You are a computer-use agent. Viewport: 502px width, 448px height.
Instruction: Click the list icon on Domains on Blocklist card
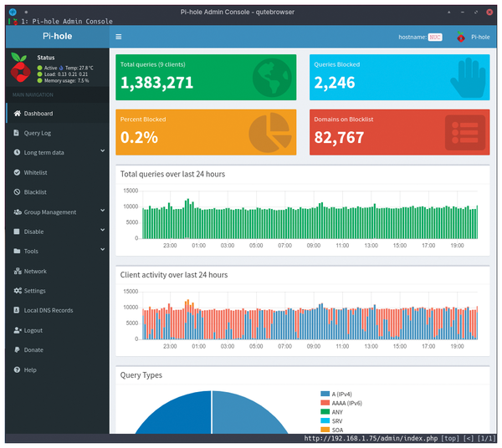click(x=465, y=133)
